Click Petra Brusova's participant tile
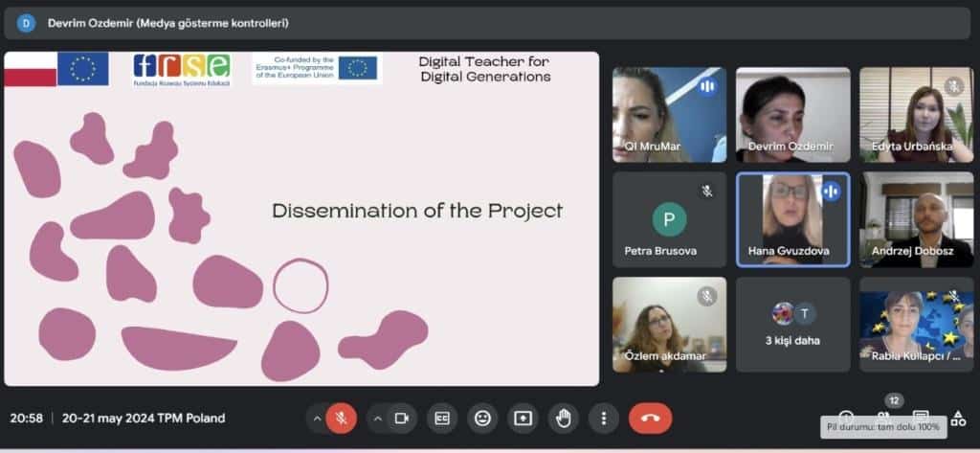Screen dimensions: 980x453 pos(669,219)
